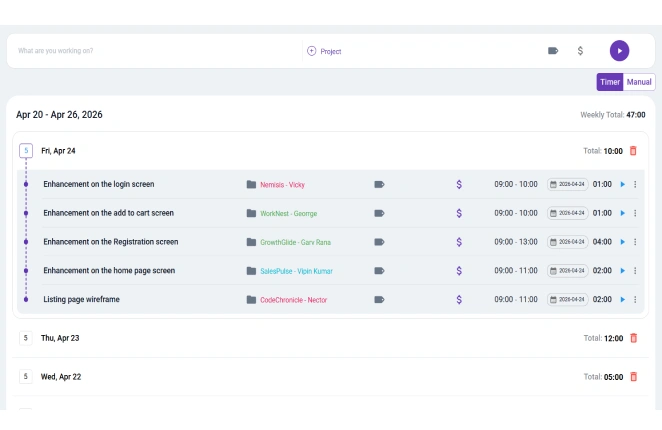Click the tag icon on the add to cart entry

(379, 213)
